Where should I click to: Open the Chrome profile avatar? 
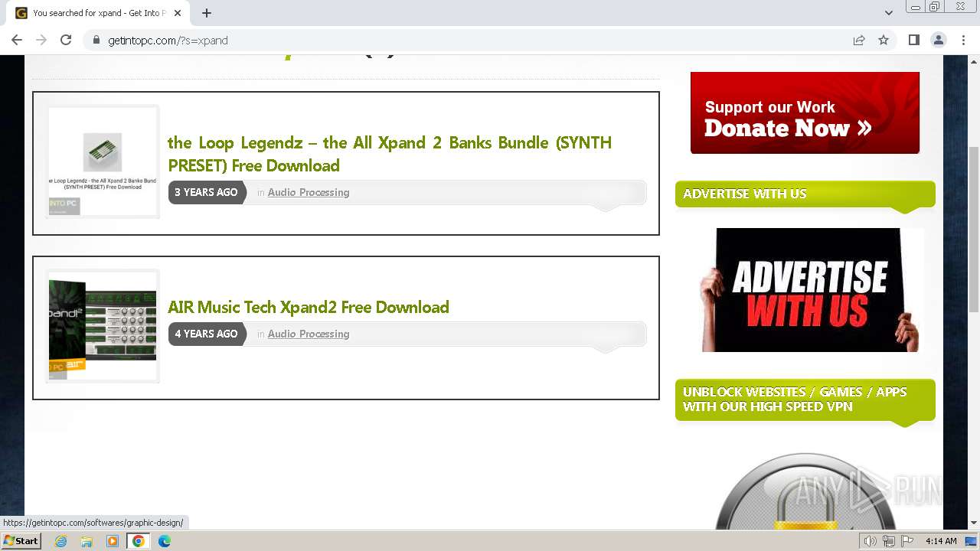939,41
